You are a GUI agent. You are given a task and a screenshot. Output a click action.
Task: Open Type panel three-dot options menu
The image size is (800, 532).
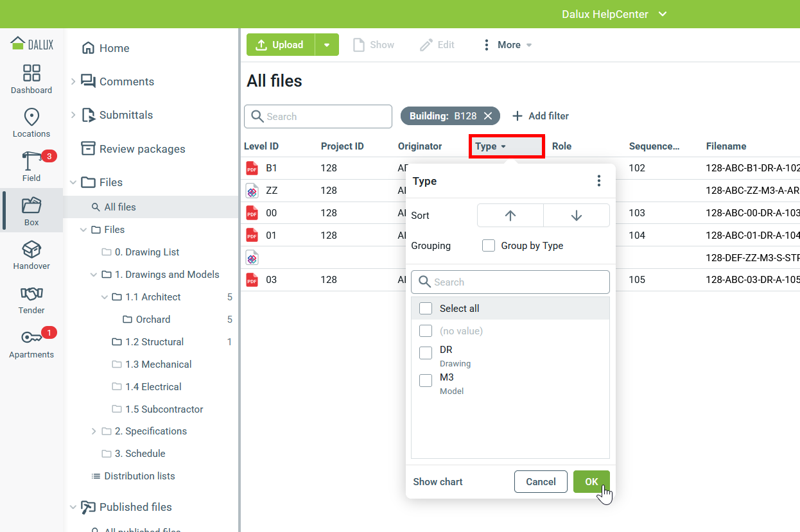tap(599, 181)
